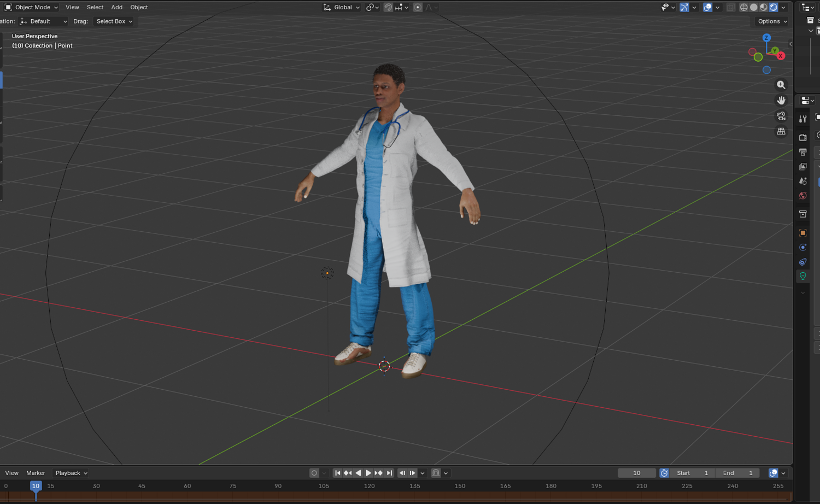This screenshot has height=504, width=820.
Task: Open the View Layer properties tab
Action: [803, 166]
